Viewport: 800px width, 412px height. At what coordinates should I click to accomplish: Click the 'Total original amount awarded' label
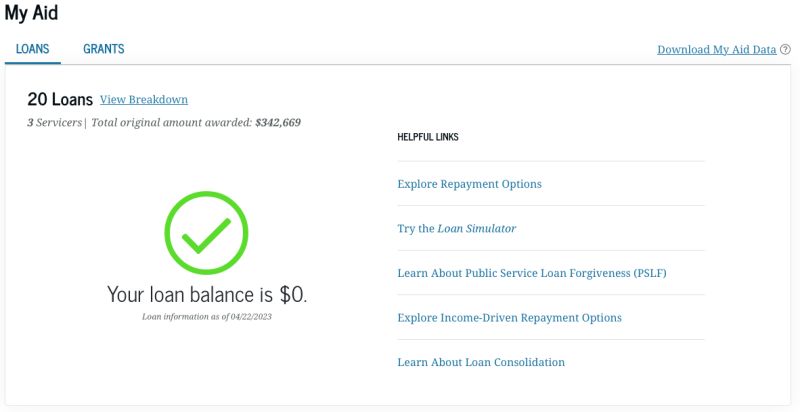(172, 123)
